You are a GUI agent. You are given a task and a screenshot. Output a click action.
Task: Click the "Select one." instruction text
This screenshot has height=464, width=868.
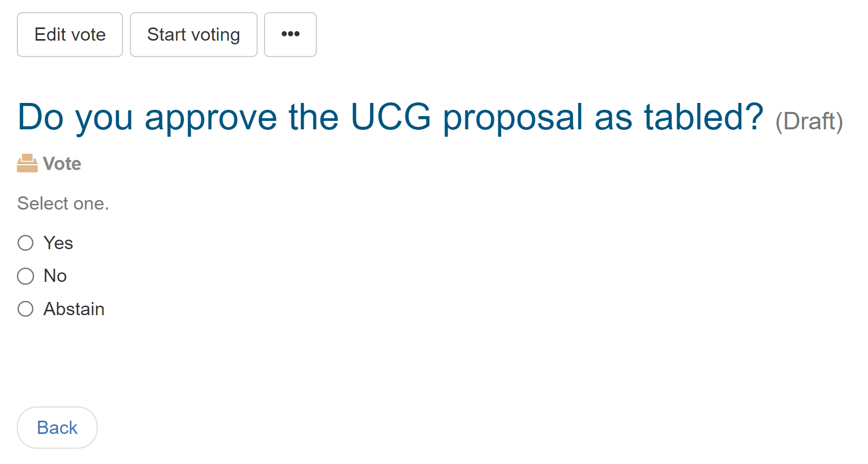point(63,203)
